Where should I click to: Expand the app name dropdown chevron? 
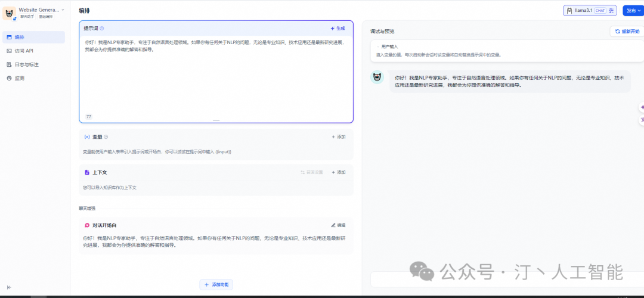(63, 10)
